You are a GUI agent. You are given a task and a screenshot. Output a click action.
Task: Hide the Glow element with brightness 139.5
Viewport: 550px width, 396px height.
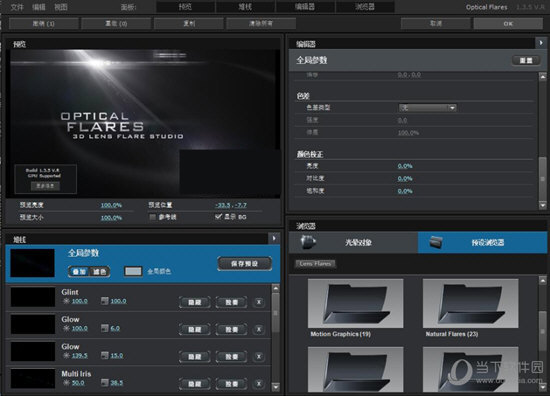[195, 357]
